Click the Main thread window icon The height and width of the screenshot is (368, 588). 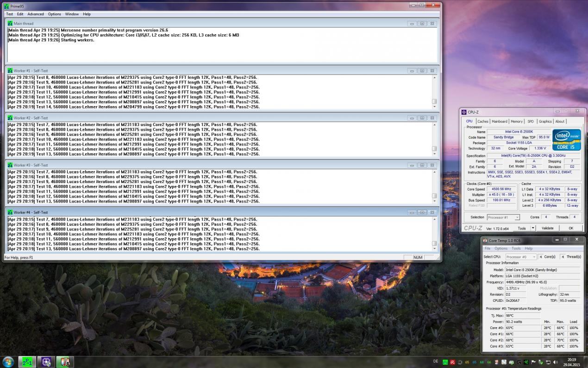[x=10, y=23]
